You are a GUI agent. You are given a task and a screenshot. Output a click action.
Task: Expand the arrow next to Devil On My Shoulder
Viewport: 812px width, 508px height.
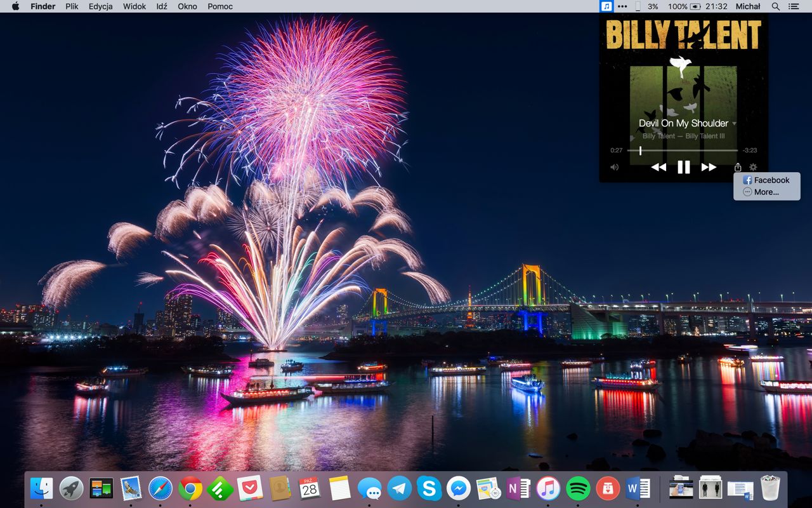tap(734, 124)
